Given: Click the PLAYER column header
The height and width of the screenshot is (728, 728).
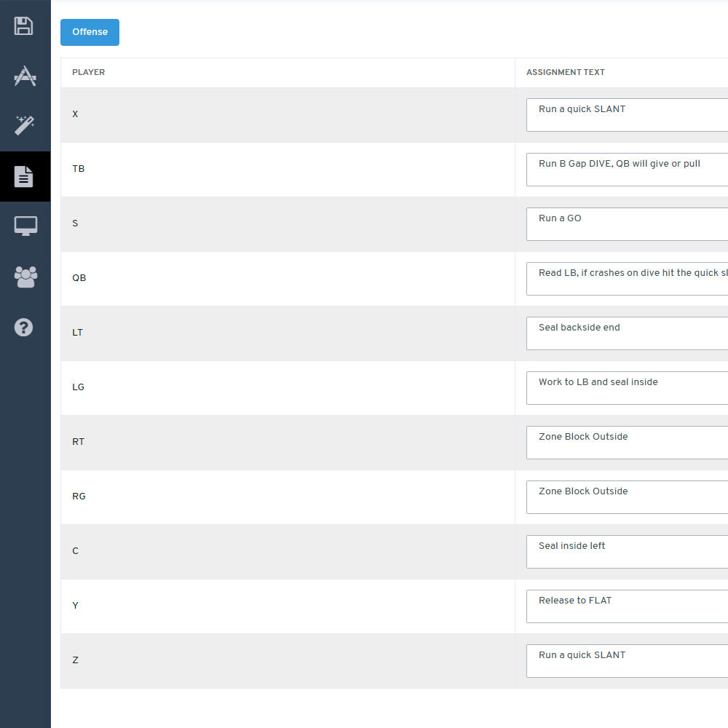Looking at the screenshot, I should click(88, 72).
